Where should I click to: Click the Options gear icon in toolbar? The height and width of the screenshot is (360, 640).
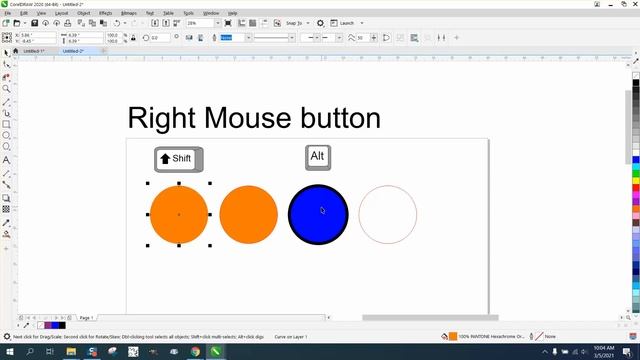coord(320,23)
